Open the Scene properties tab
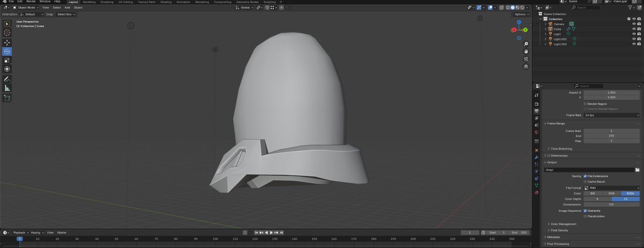 click(536, 125)
